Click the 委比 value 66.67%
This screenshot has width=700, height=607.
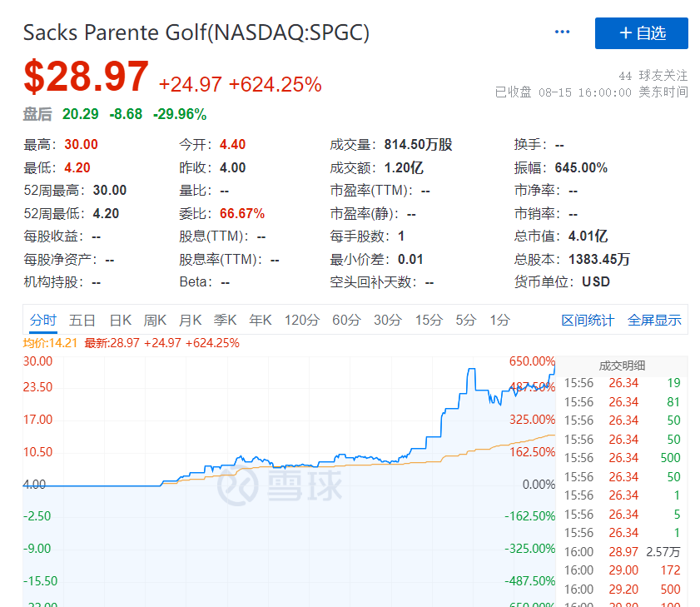pos(242,213)
